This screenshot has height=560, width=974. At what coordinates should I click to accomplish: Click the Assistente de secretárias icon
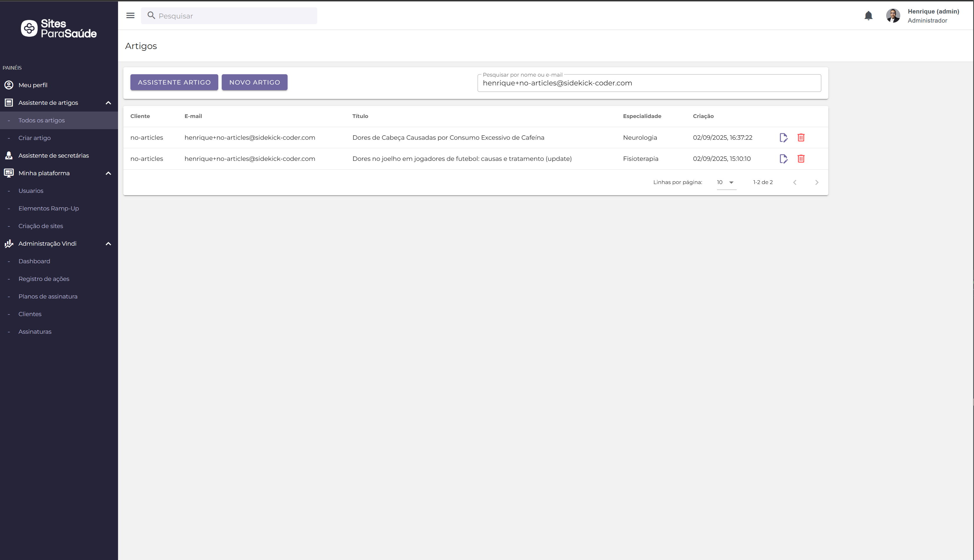(x=9, y=155)
